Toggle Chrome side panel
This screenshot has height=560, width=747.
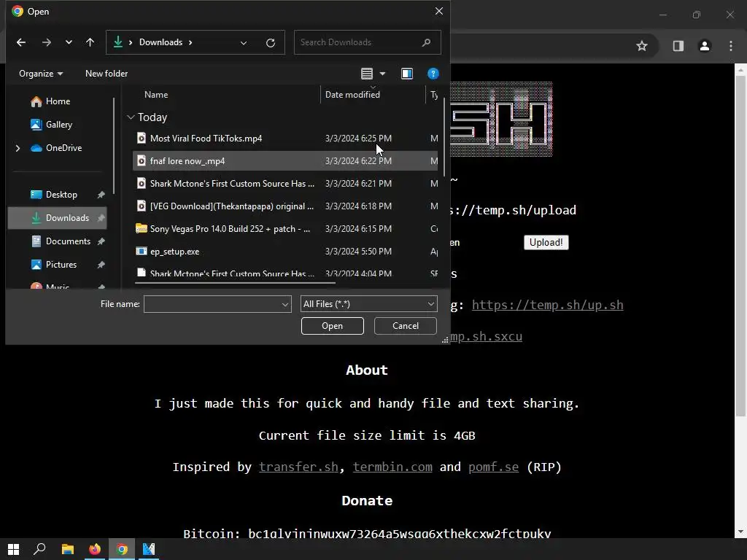678,46
